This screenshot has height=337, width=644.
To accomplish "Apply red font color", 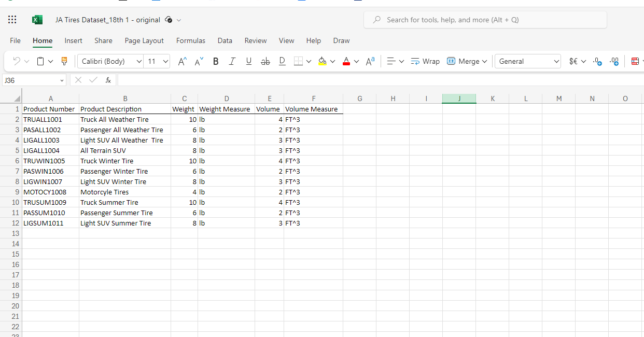I will point(346,61).
